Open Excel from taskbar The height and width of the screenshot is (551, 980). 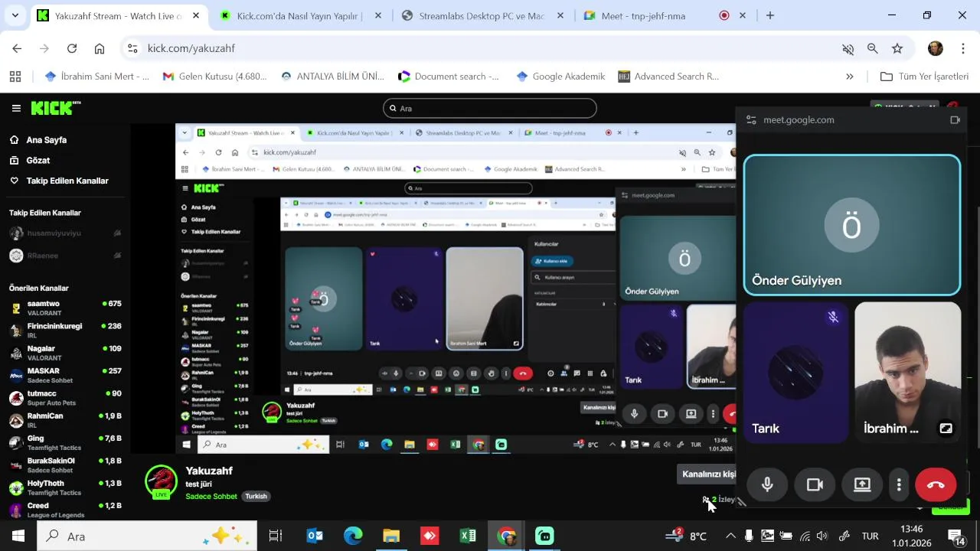point(468,536)
